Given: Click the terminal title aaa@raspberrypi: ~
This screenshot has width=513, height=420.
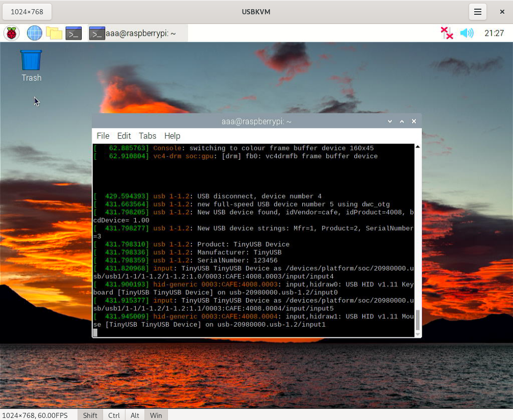Looking at the screenshot, I should point(256,121).
